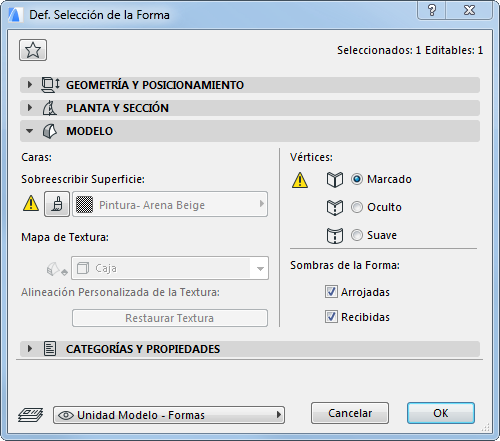The height and width of the screenshot is (441, 500).
Task: Open help with the question mark button
Action: 432,10
